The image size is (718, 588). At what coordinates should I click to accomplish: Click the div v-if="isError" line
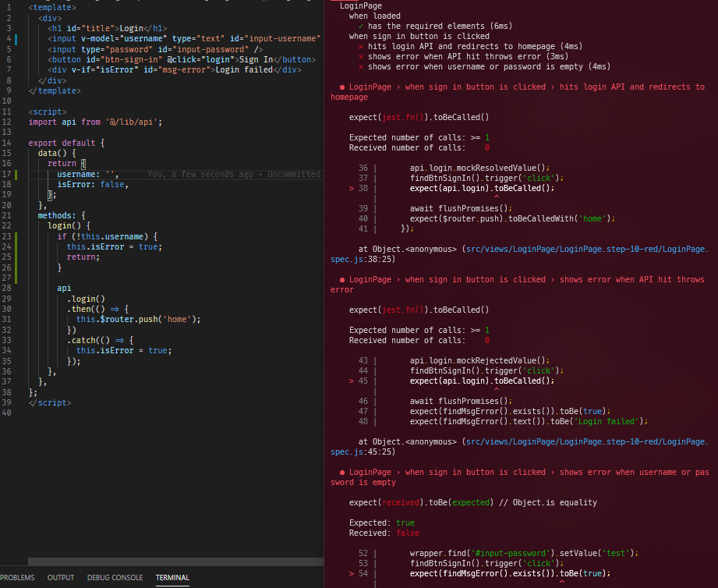tap(175, 69)
